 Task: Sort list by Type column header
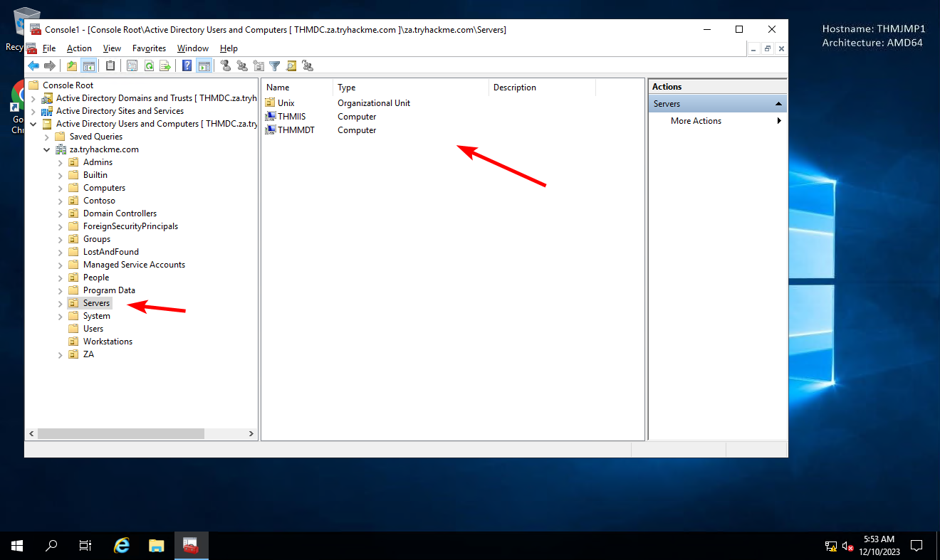coord(411,88)
